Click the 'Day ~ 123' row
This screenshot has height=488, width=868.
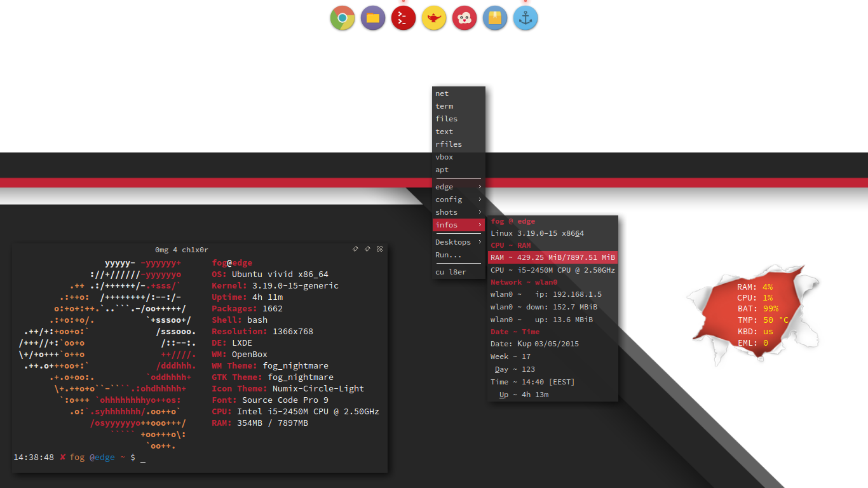(553, 369)
